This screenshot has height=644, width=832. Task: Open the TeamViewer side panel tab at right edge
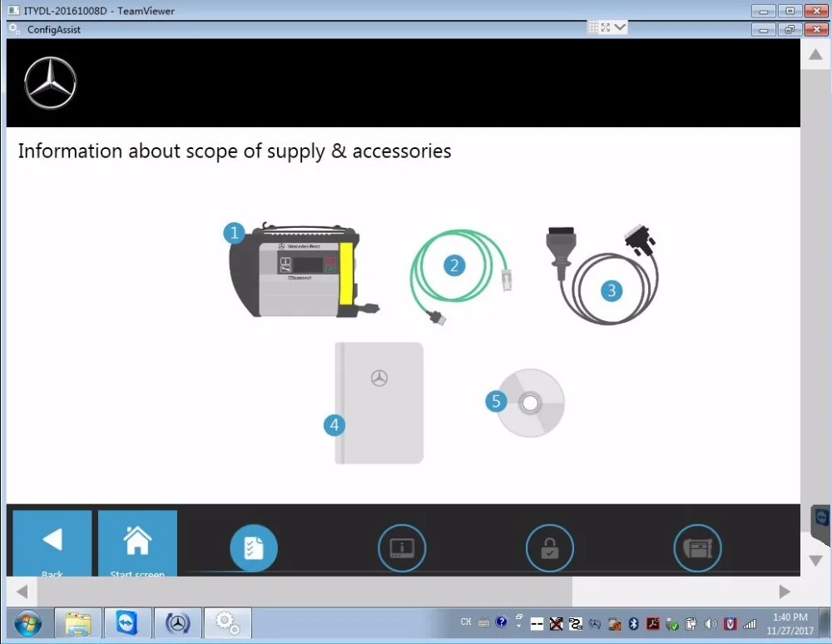coord(821,524)
